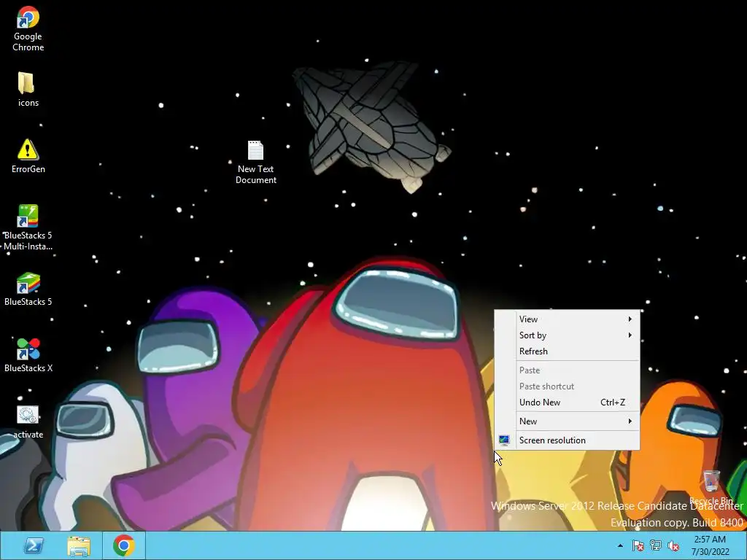The image size is (747, 560).
Task: Select the Recycle Bin icon
Action: [711, 486]
